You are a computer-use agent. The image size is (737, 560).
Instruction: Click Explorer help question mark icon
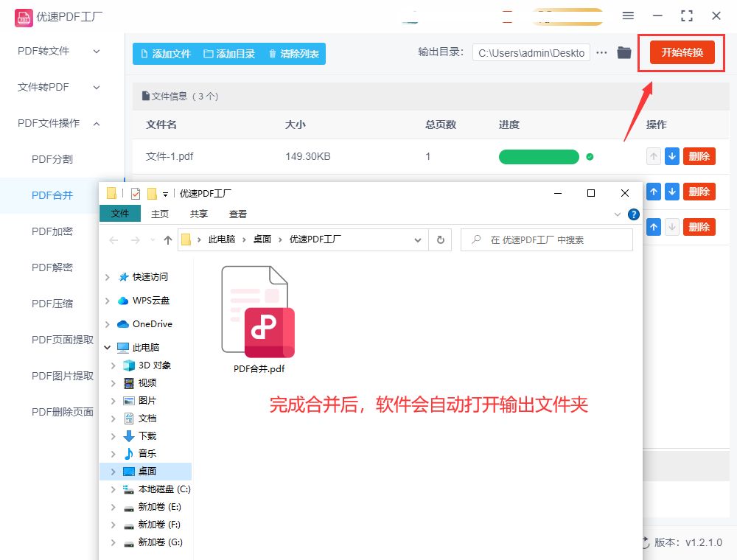[634, 214]
